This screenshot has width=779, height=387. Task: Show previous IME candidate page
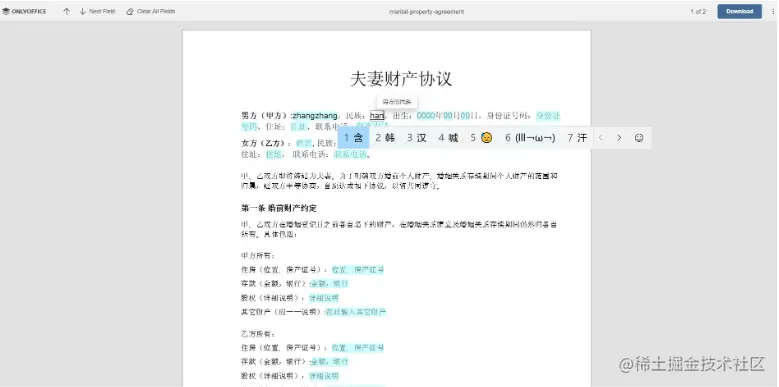(x=600, y=138)
